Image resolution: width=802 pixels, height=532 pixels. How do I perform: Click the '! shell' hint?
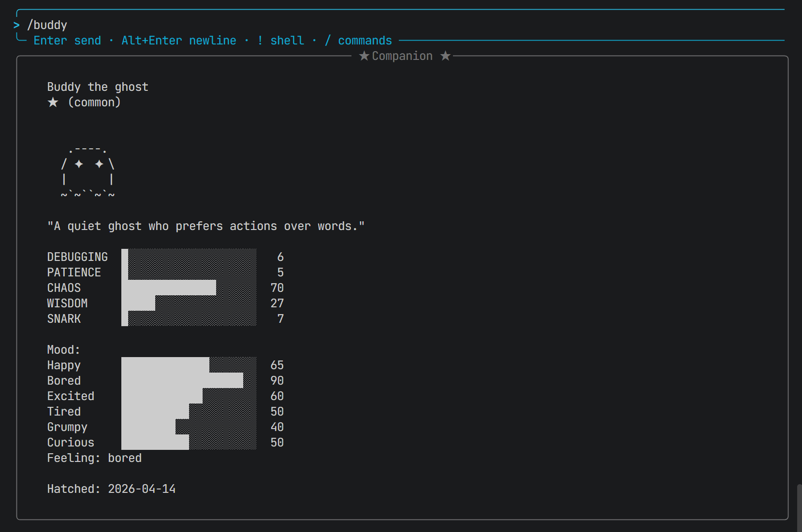281,41
